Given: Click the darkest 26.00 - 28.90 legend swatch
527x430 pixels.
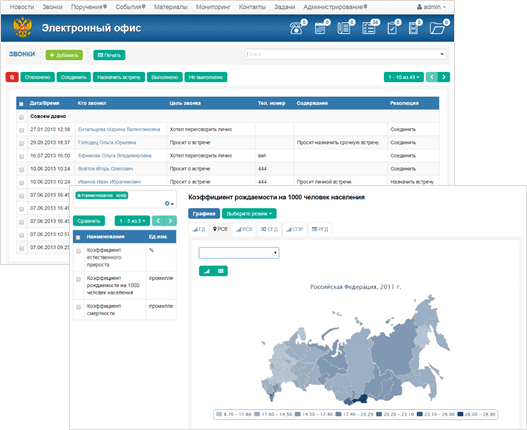Looking at the screenshot, I should (460, 414).
